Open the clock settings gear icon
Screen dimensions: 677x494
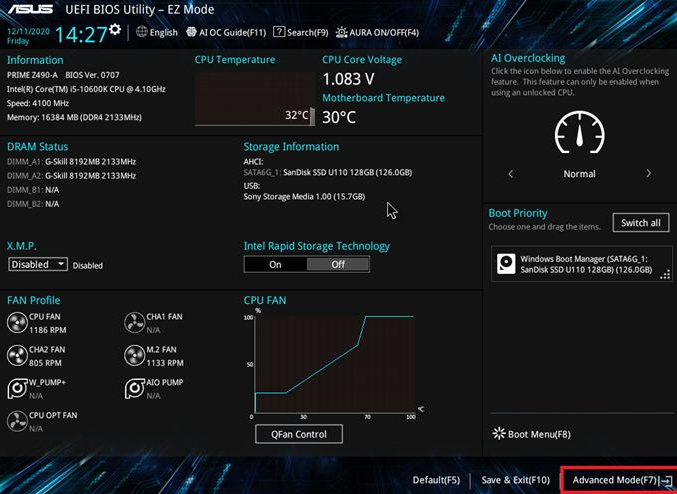click(x=115, y=29)
